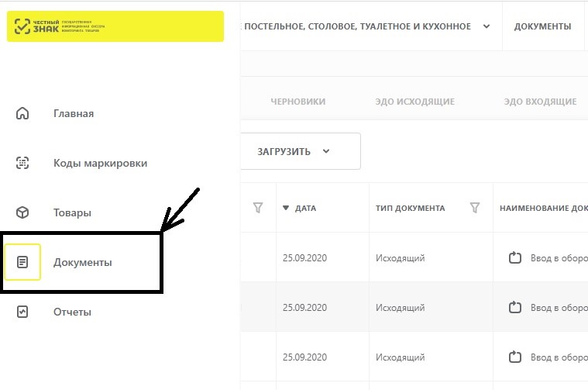
Task: Go to Главная in sidebar
Action: pyautogui.click(x=74, y=113)
